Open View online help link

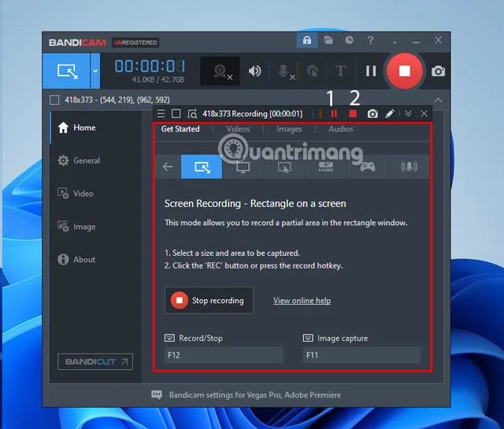(x=302, y=301)
